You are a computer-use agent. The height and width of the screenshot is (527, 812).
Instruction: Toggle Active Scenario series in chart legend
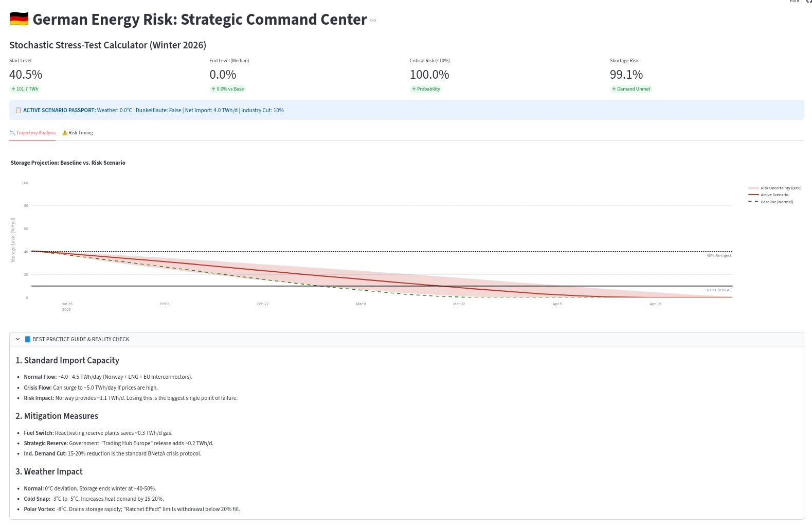click(x=774, y=195)
